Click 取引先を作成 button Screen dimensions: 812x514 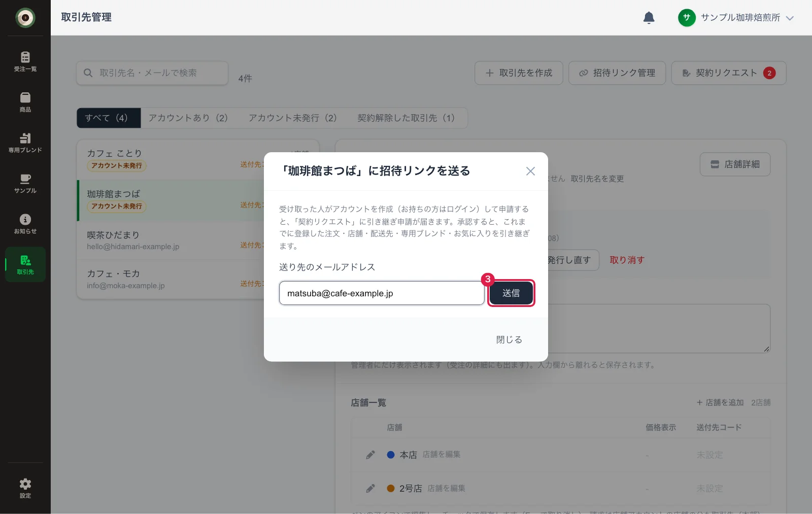519,73
